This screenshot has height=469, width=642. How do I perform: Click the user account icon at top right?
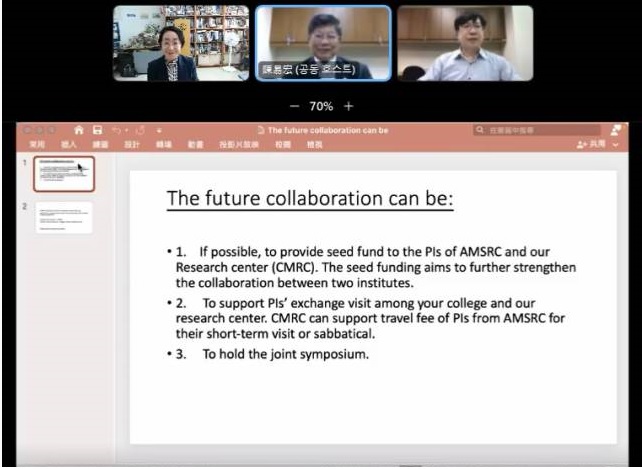coord(615,130)
